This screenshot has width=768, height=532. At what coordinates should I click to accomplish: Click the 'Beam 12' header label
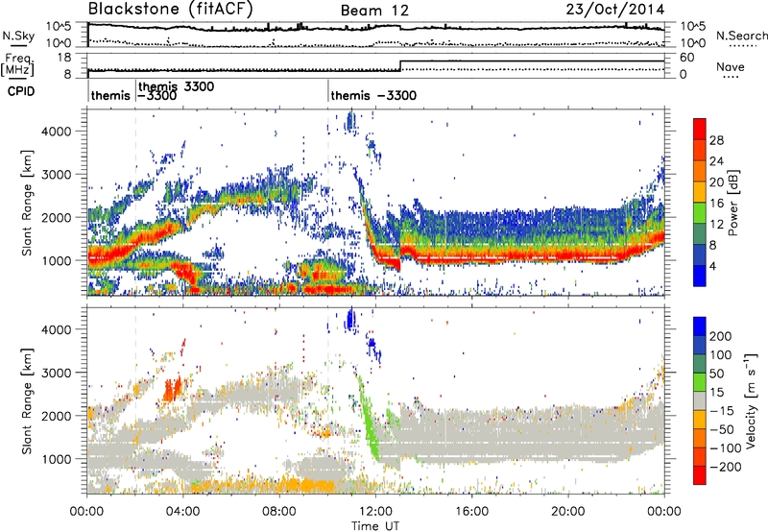click(x=374, y=11)
